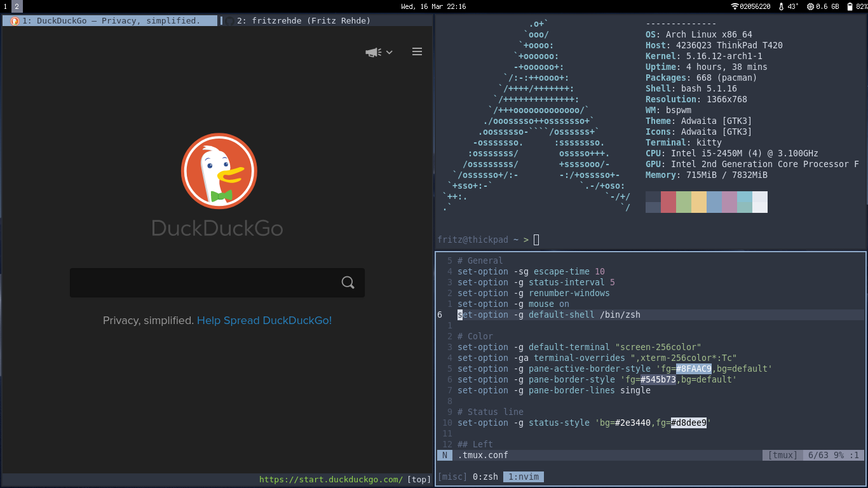The width and height of the screenshot is (868, 488).
Task: Click the default-shell /bin/zsh line
Action: (549, 315)
